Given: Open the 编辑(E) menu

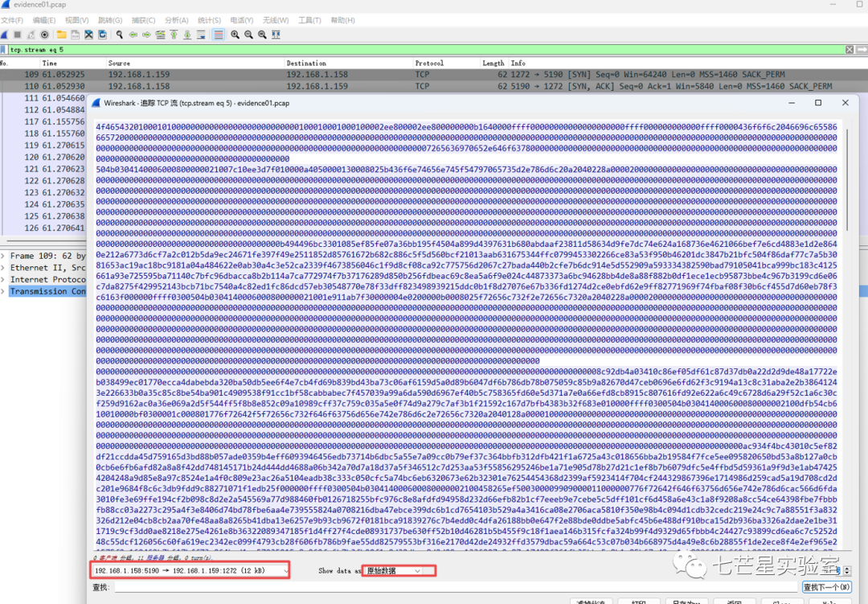Looking at the screenshot, I should tap(44, 20).
